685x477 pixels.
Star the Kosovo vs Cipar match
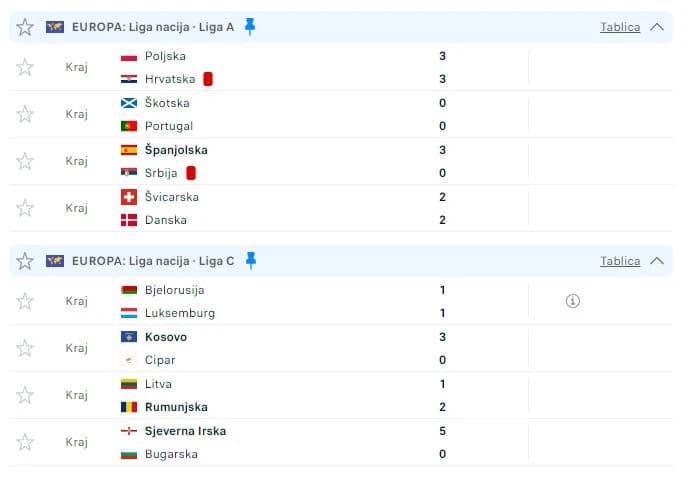tap(25, 348)
